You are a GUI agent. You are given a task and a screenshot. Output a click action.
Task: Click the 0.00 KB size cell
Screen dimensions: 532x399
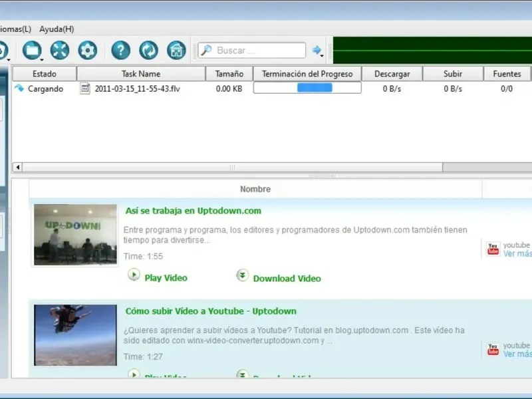pyautogui.click(x=229, y=89)
